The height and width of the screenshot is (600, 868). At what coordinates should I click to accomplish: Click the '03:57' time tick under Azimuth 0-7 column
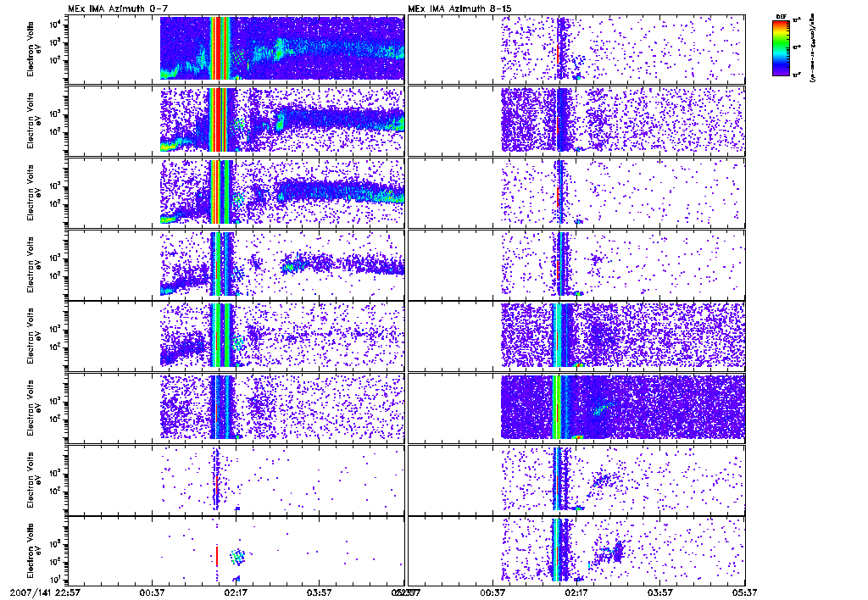pos(320,592)
